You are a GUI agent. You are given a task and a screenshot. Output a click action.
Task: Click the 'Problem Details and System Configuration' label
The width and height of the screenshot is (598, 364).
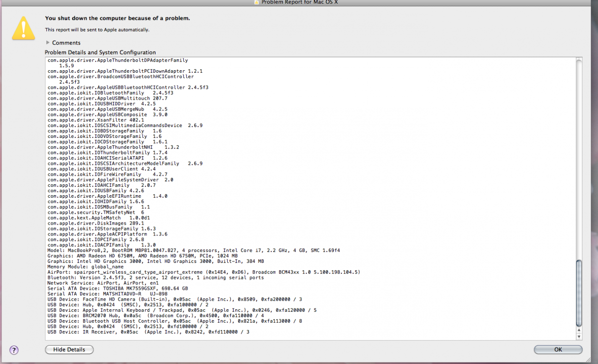[x=100, y=52]
